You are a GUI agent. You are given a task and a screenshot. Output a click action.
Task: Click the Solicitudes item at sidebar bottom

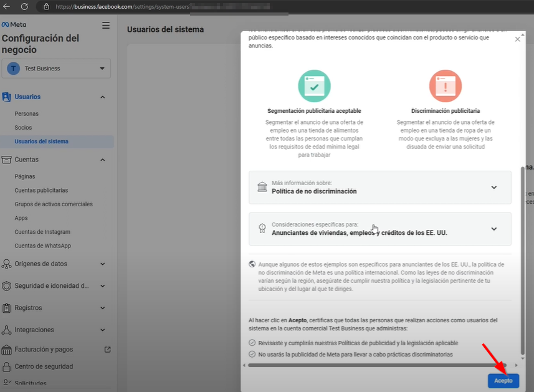(x=31, y=383)
